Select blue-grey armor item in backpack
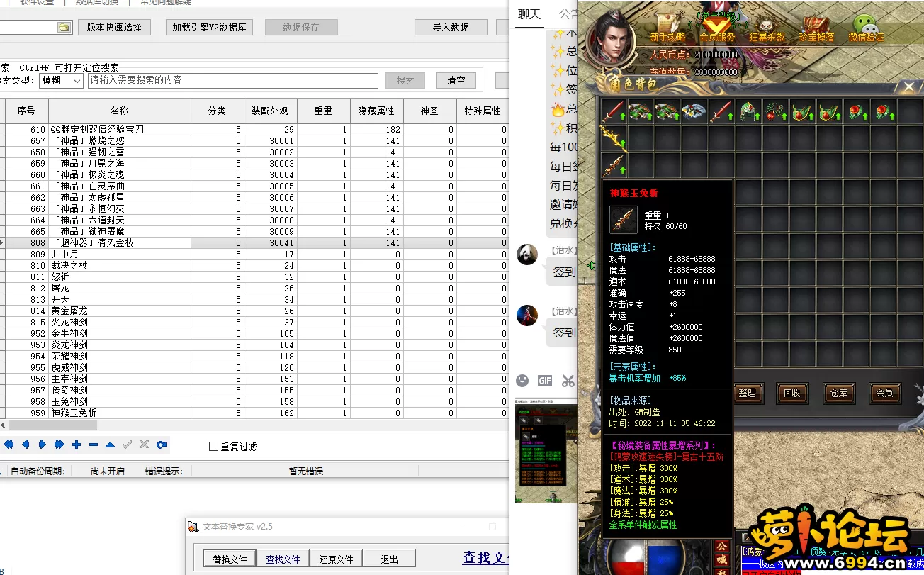This screenshot has width=924, height=575. coord(694,111)
